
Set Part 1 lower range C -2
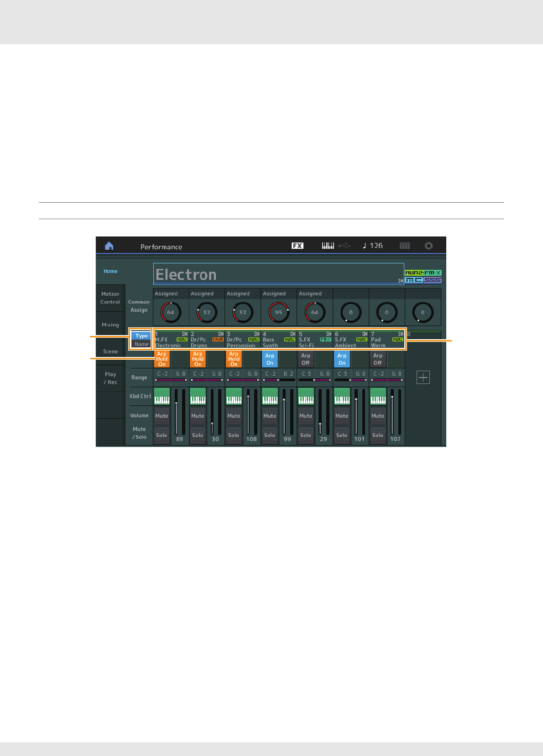coord(162,374)
